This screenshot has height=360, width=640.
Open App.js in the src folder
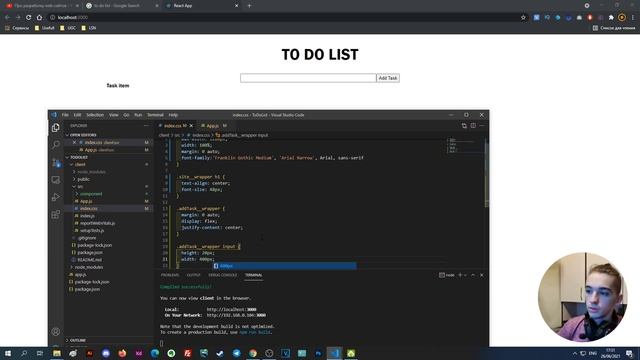point(86,201)
